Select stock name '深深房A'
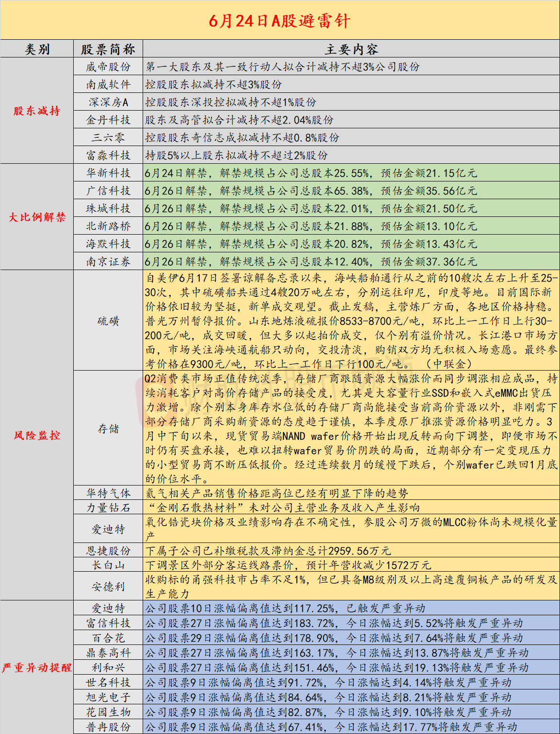Screen dimensions: 560x734 point(108,102)
